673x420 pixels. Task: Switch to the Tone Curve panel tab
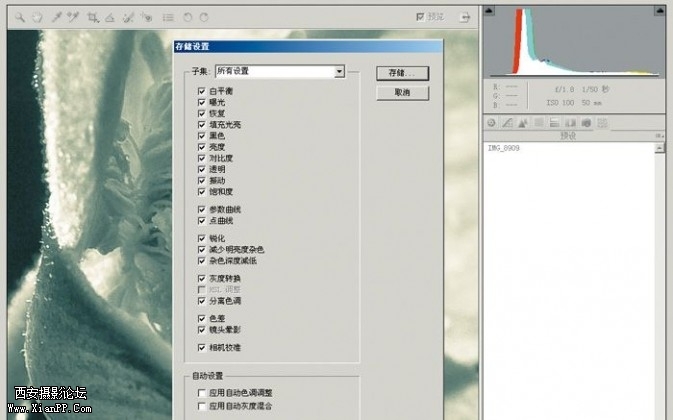point(508,123)
